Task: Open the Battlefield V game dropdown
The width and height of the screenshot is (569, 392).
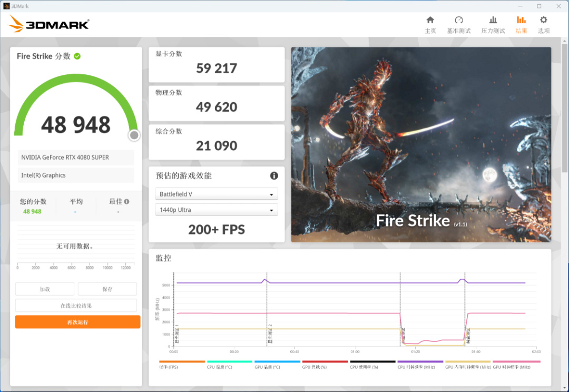Action: (217, 194)
